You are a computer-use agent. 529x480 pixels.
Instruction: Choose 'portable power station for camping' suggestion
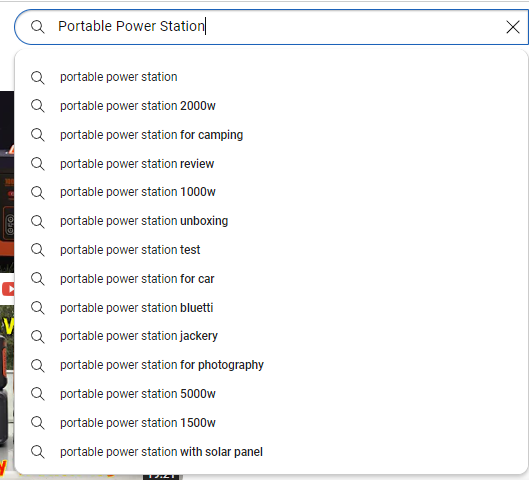point(271,135)
